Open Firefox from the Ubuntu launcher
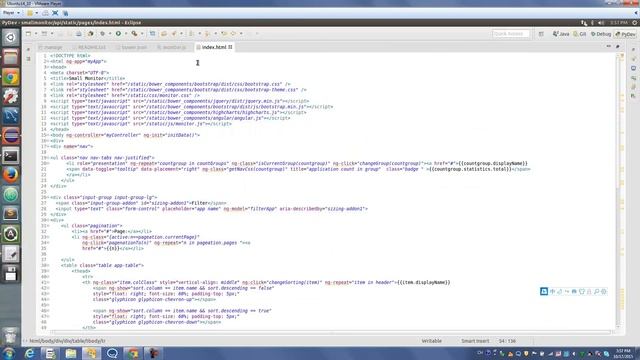Screen dimensions: 640x360 [x=11, y=175]
